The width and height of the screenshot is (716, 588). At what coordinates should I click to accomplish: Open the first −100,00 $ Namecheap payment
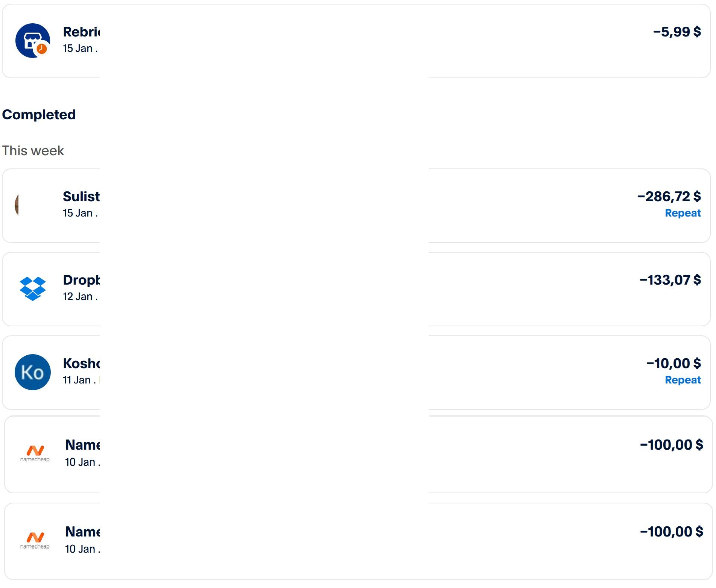point(671,445)
